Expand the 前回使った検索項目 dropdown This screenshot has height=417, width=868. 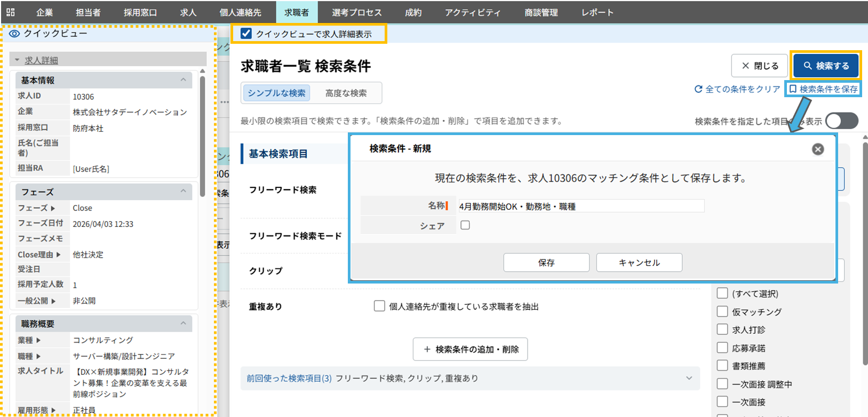click(689, 379)
